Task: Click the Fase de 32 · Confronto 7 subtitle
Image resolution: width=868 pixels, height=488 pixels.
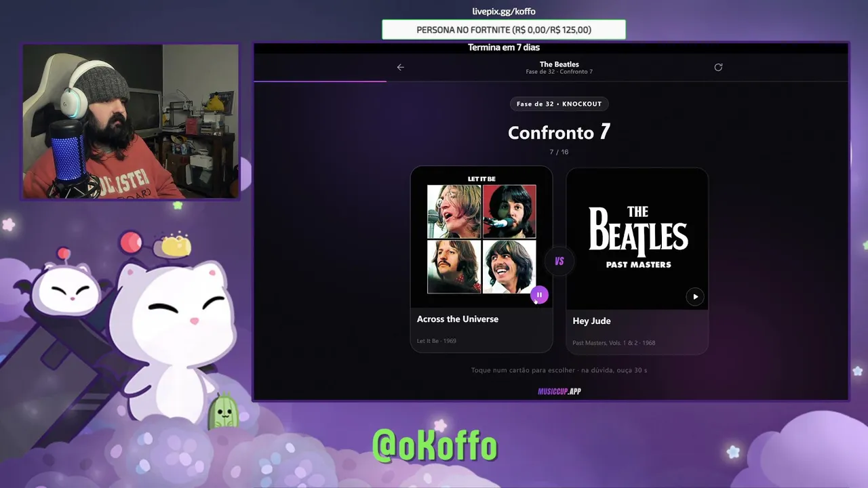Action: pos(559,72)
